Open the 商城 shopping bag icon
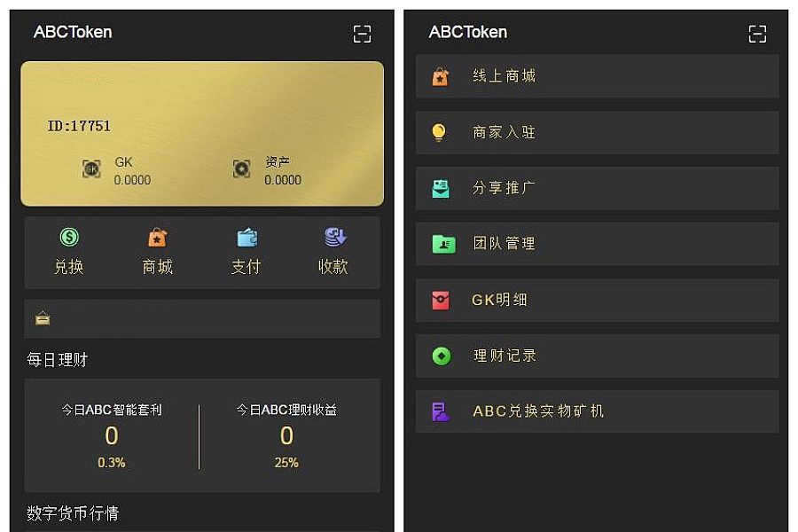Viewport: 798px width, 532px height. (157, 238)
